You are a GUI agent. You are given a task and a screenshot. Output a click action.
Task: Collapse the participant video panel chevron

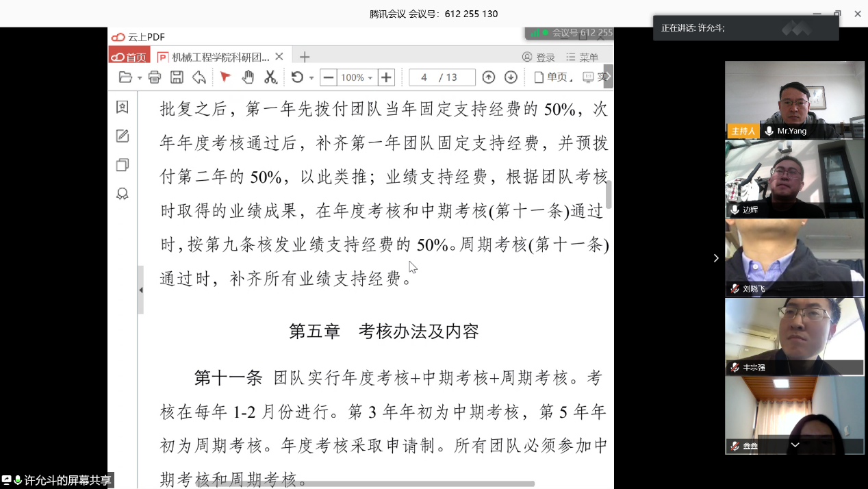pos(716,258)
